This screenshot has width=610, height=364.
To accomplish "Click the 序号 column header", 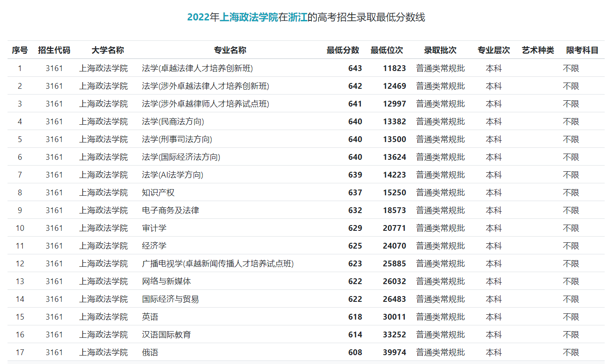I will tap(20, 50).
